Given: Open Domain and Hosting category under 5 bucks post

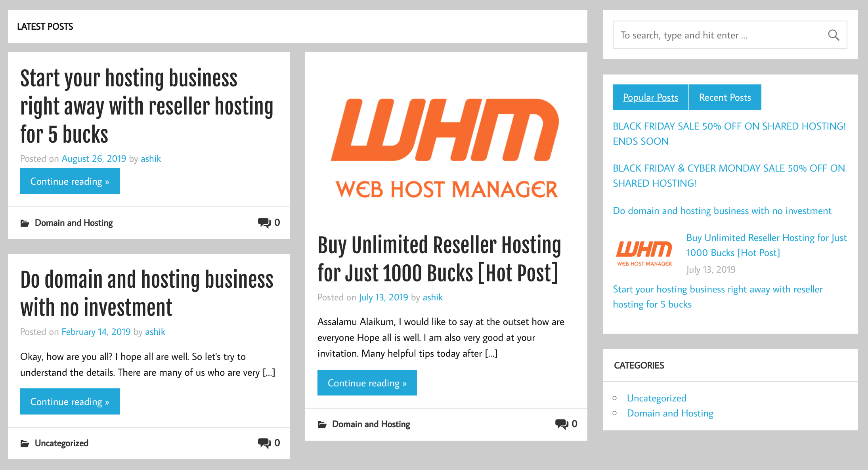Looking at the screenshot, I should point(74,223).
